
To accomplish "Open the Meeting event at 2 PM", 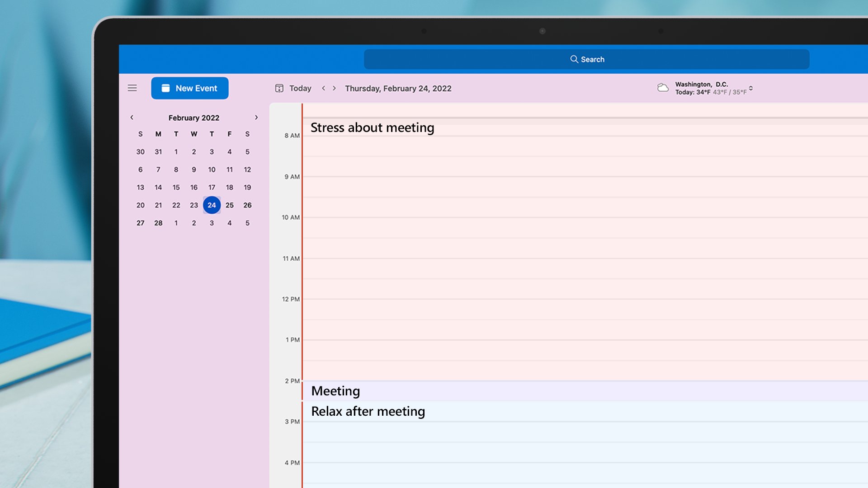I will pyautogui.click(x=335, y=391).
